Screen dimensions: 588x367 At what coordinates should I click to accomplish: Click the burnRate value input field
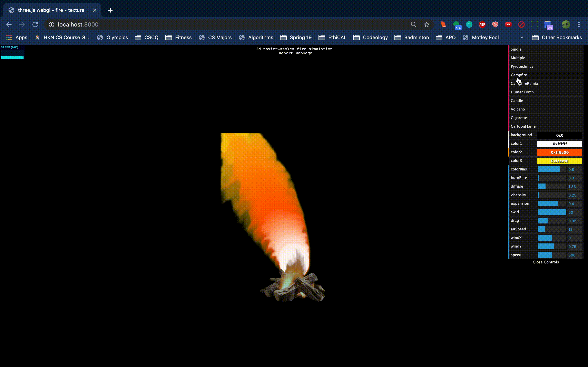click(x=574, y=178)
